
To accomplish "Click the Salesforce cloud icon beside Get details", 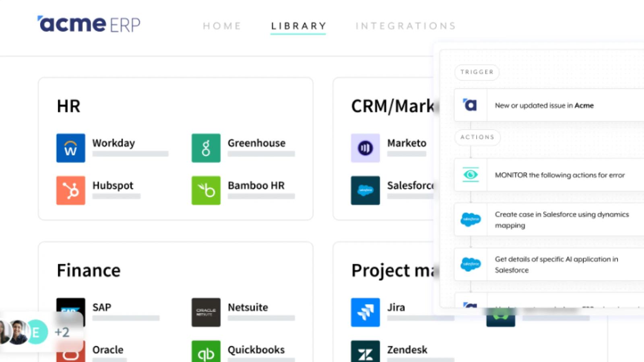I will [x=471, y=264].
